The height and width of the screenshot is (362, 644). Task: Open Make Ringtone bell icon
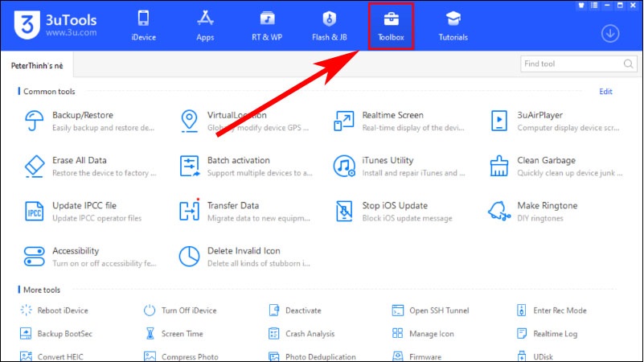point(499,212)
